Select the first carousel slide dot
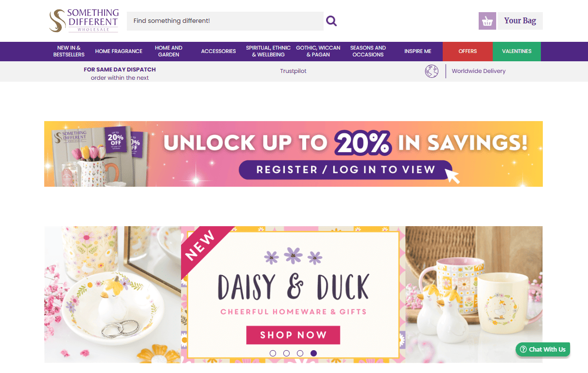588x373 pixels. (x=273, y=353)
